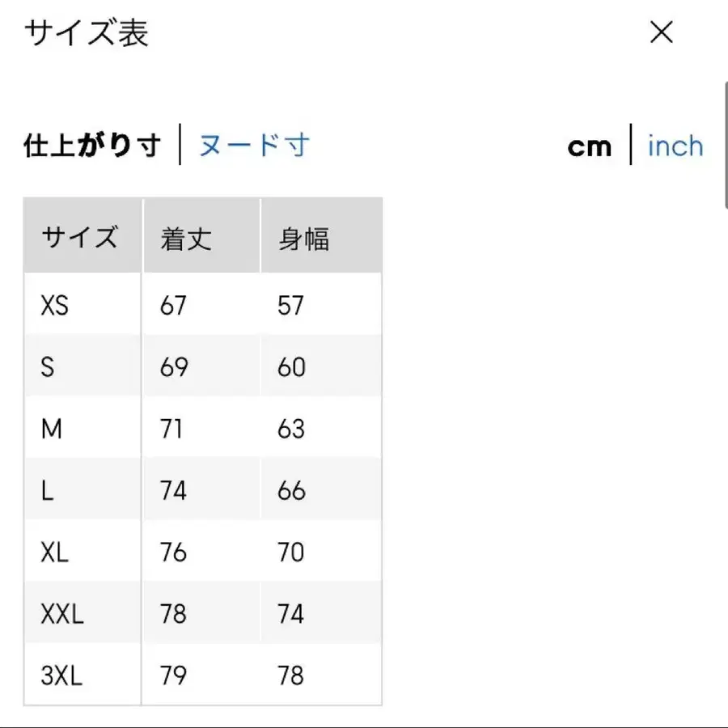
Task: Keep cm selected as the measurement unit
Action: click(590, 146)
